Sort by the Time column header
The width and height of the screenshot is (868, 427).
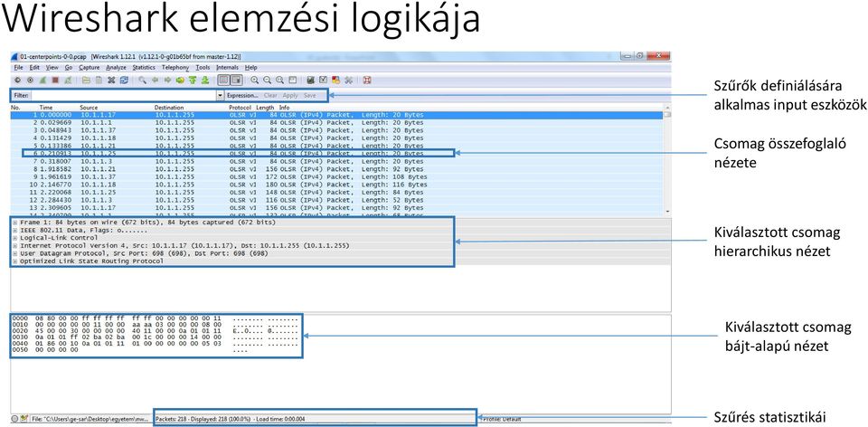(x=46, y=107)
